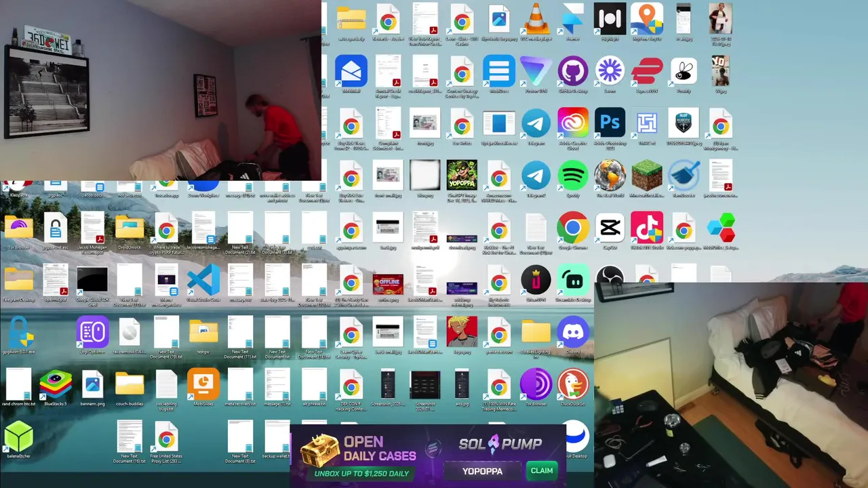Launch the UrbanVPN shortcut
The height and width of the screenshot is (488, 868).
[536, 280]
